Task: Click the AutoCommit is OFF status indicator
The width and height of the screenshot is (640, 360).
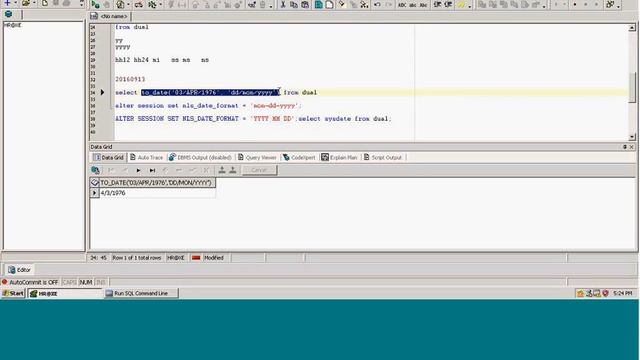Action: pos(31,282)
